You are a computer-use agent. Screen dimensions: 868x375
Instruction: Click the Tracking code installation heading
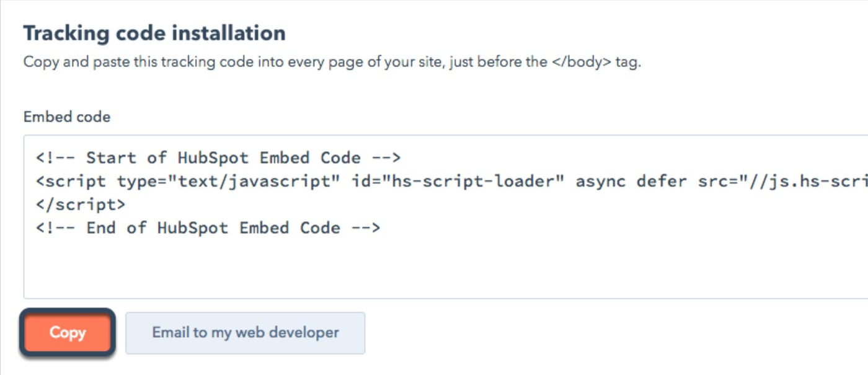(154, 33)
